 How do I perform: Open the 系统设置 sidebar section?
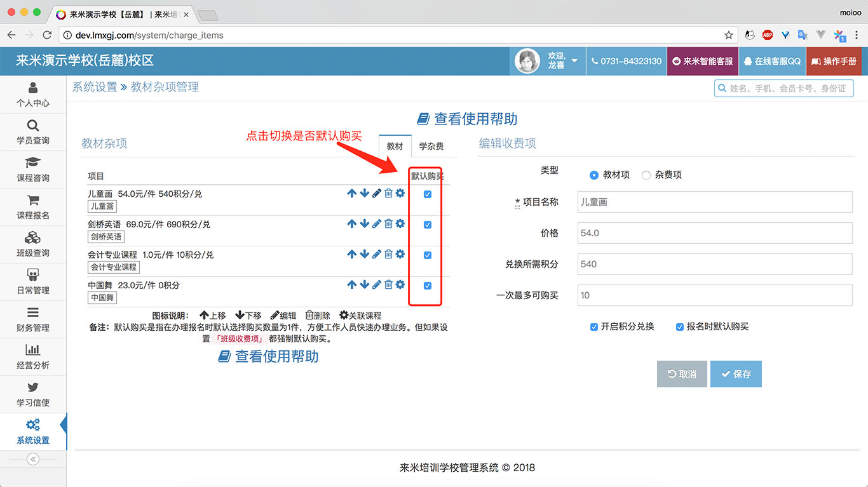point(32,431)
